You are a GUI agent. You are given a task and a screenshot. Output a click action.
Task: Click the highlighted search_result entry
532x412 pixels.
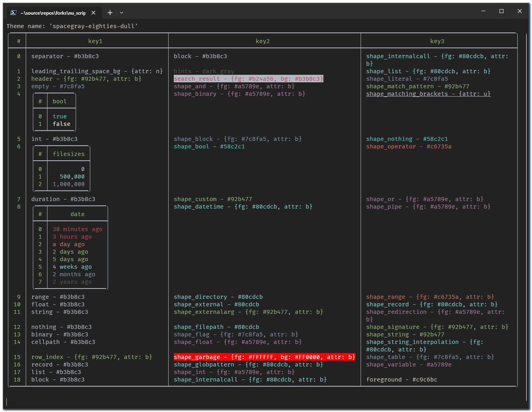pyautogui.click(x=249, y=79)
